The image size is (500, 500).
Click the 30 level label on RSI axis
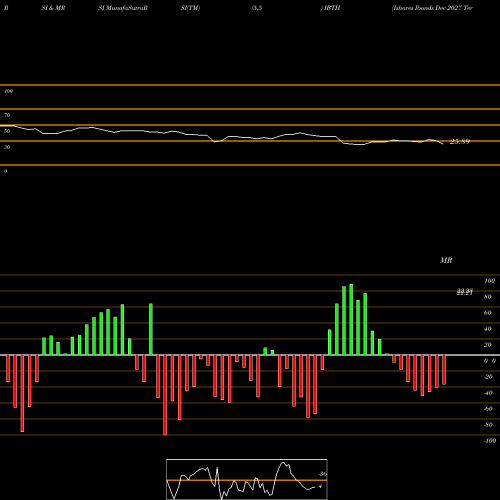[7, 147]
